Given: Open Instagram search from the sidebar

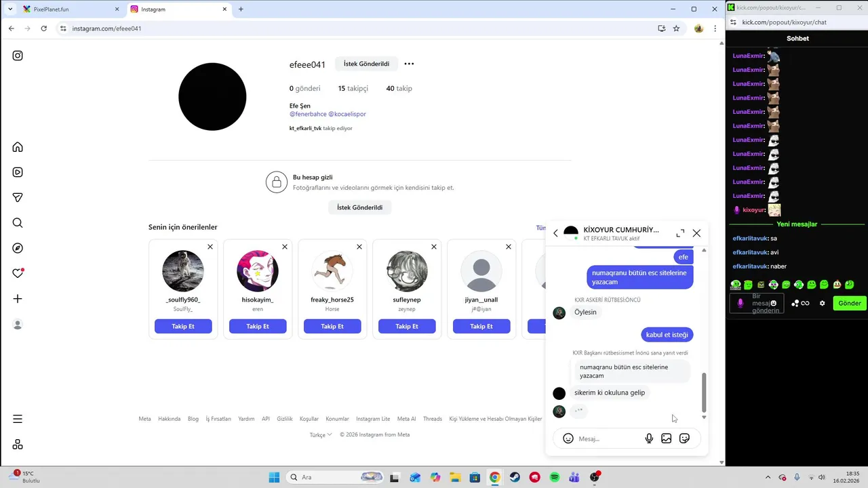Looking at the screenshot, I should tap(18, 223).
